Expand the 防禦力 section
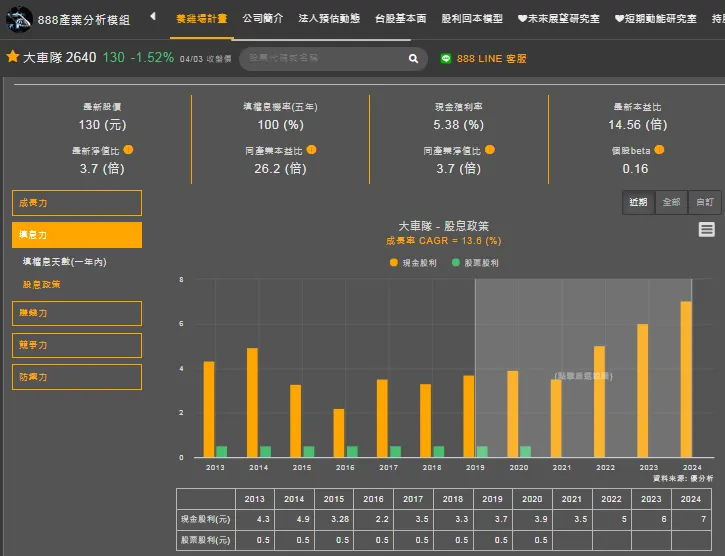The height and width of the screenshot is (556, 725). coord(77,377)
